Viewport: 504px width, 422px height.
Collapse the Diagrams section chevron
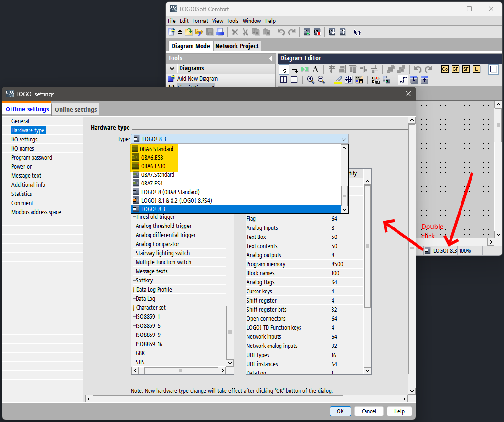point(172,69)
